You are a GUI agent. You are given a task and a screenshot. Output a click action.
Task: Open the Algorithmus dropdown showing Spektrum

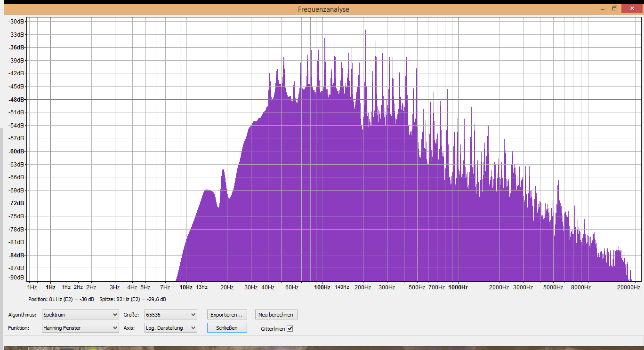(80, 315)
